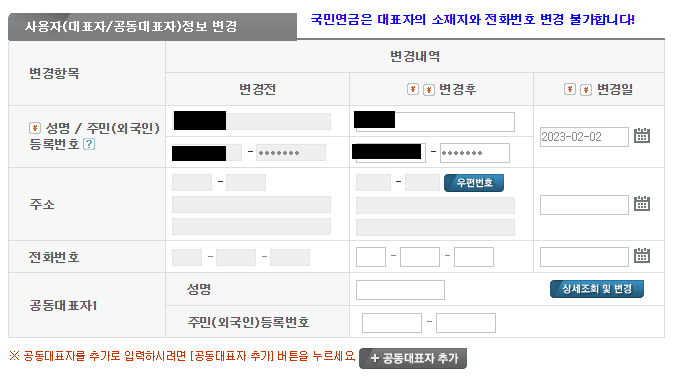
Task: Open calendar picker for name change date
Action: [642, 136]
